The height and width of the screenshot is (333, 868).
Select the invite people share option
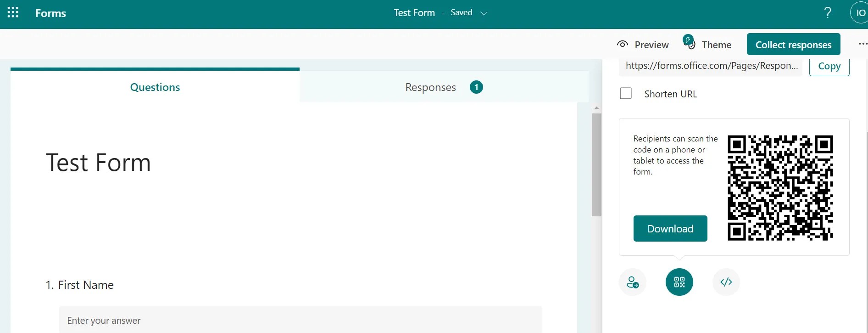(633, 282)
